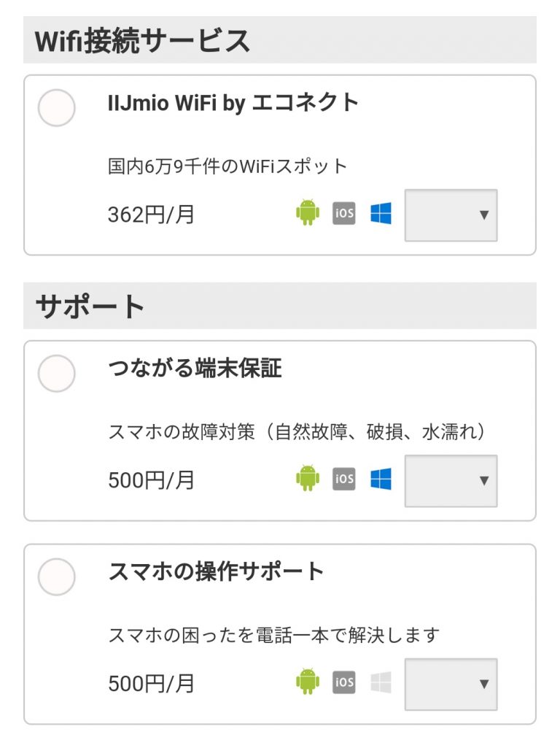Open dropdown for つながる端末保証 option

pos(451,480)
